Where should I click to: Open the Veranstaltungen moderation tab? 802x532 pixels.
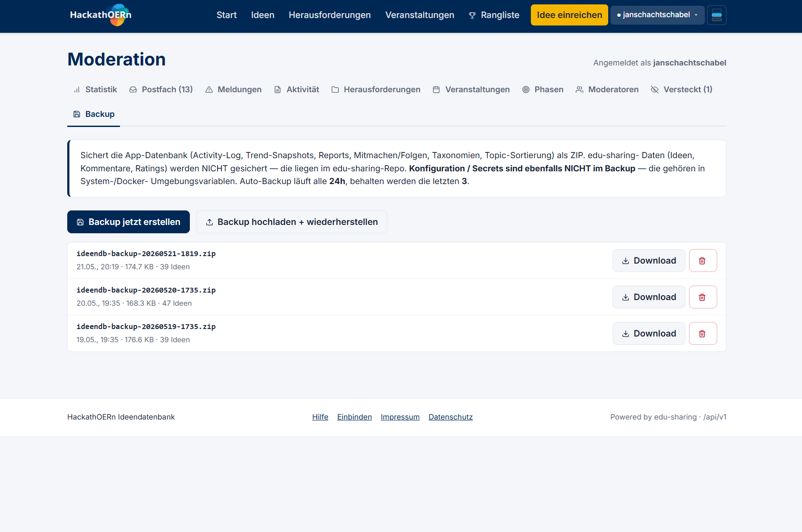471,90
